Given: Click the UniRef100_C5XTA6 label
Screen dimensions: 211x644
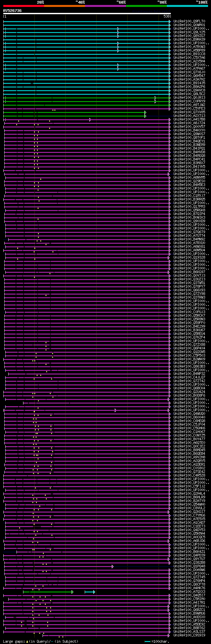Looking at the screenshot, I should click(x=189, y=57).
